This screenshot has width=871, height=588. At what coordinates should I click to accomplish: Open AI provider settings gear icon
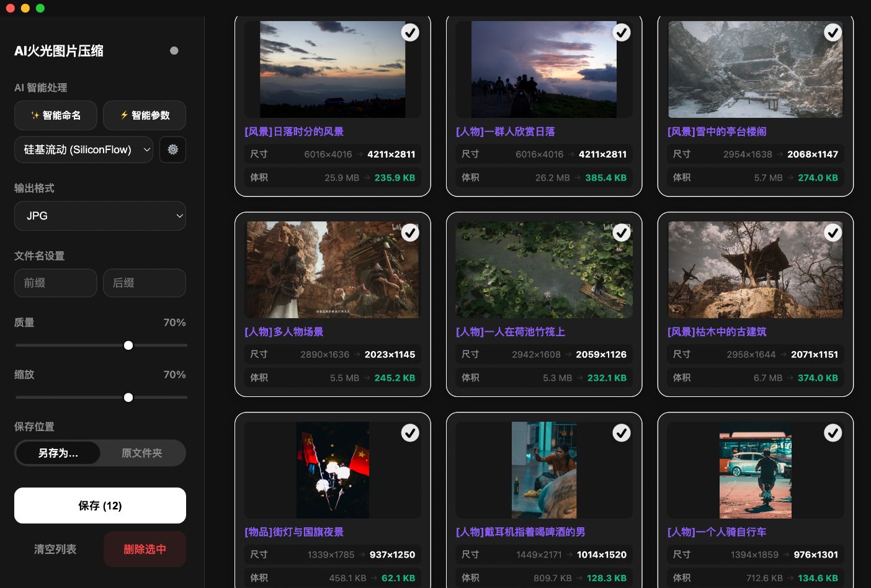(x=172, y=149)
